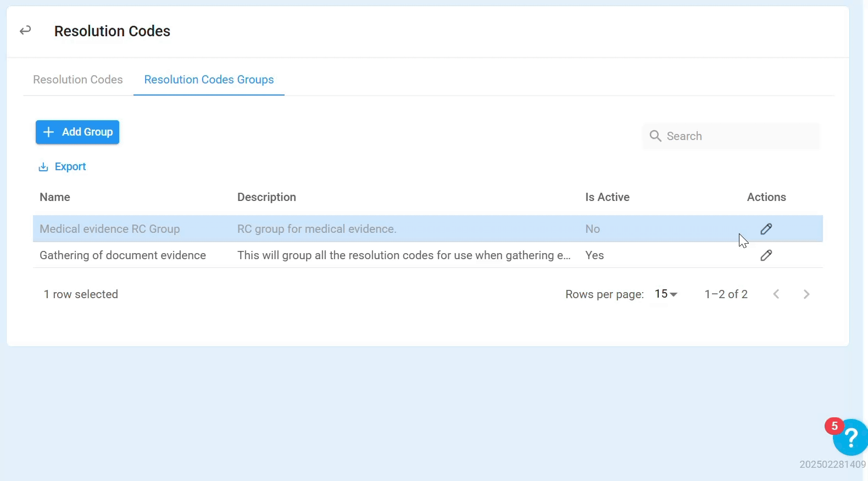Viewport: 868px width, 481px height.
Task: Edit the Gathering of document evidence row
Action: pyautogui.click(x=766, y=255)
